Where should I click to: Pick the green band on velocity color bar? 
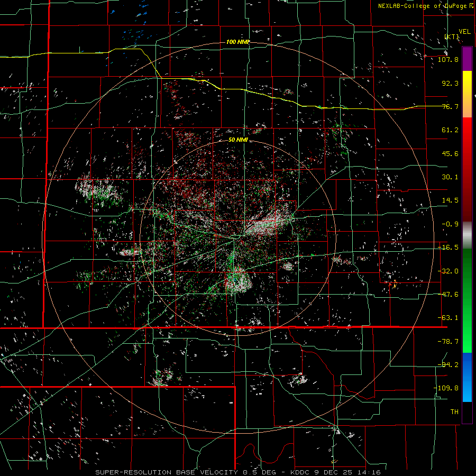point(467,300)
